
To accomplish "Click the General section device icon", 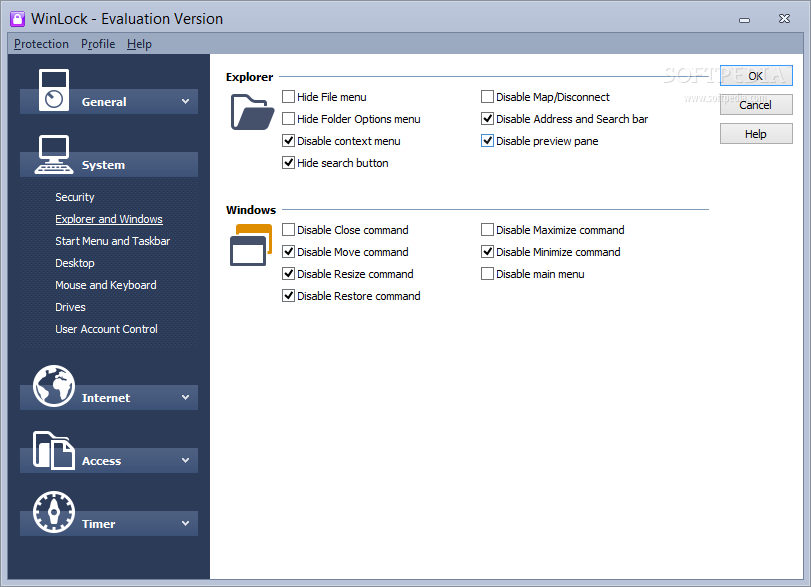I will [x=54, y=90].
